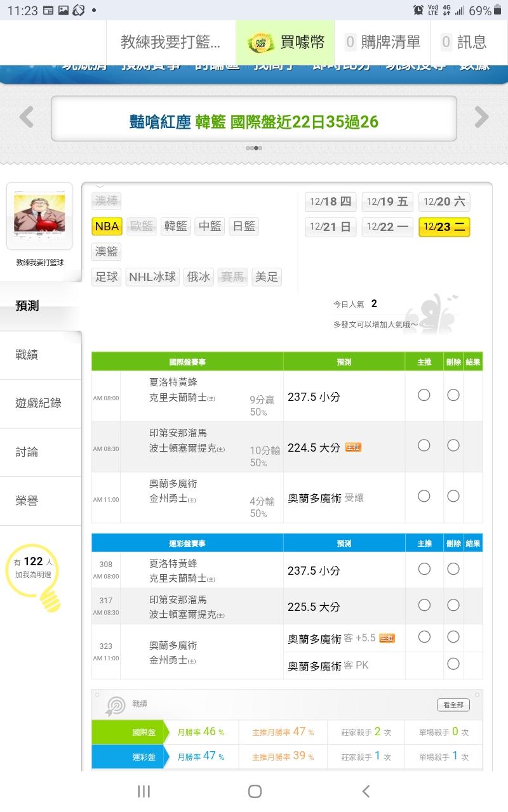Select 主推 radio for 奧蘭多魔術 受讓 row
Image resolution: width=508 pixels, height=812 pixels.
[x=424, y=496]
